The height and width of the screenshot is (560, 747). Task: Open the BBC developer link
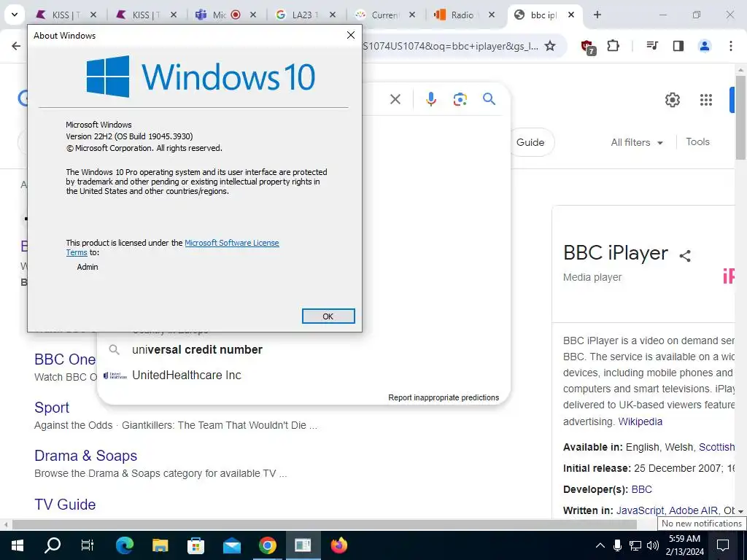click(641, 489)
